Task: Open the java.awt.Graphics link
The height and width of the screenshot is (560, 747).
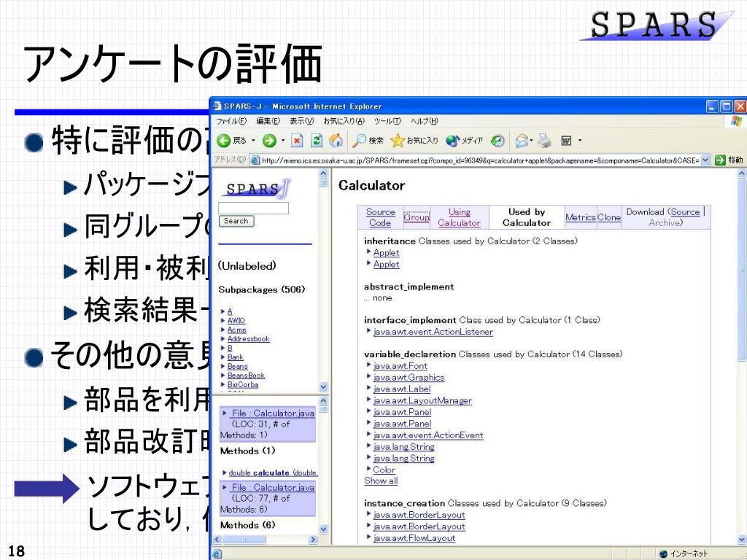Action: (x=409, y=378)
